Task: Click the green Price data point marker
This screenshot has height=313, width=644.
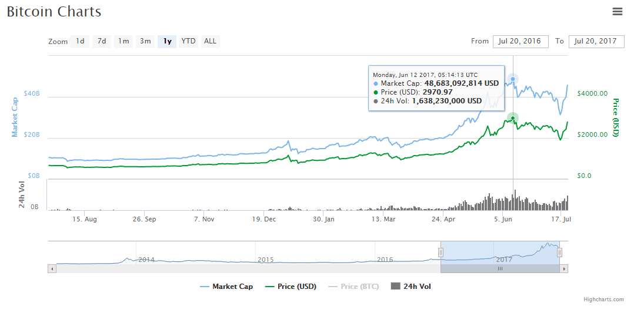Action: point(513,118)
